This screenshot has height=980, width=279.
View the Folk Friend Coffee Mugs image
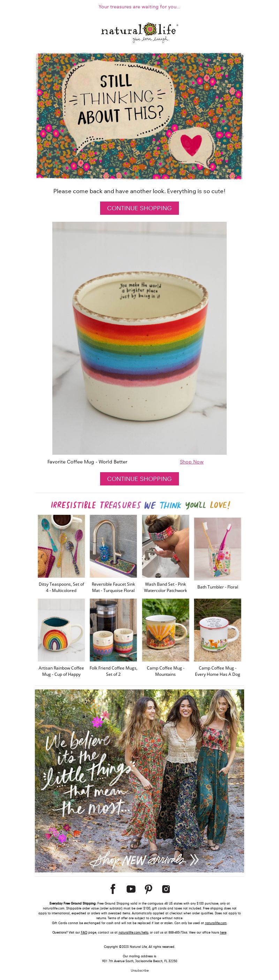113,630
